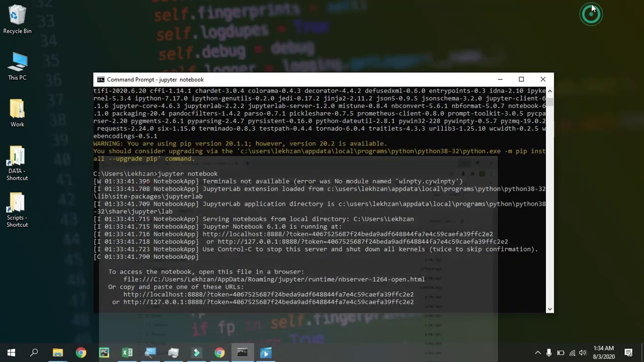
Task: Click the 'all --upgrade pip' command. line
Action: pyautogui.click(x=144, y=159)
